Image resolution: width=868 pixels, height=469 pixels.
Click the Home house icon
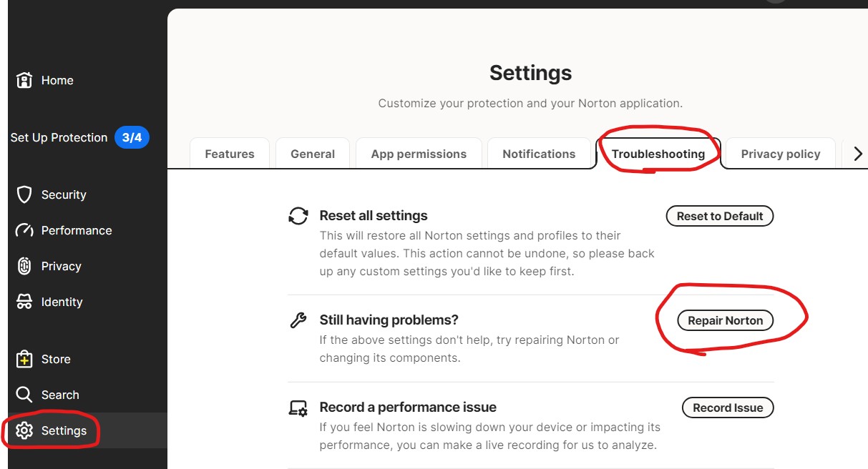tap(24, 80)
